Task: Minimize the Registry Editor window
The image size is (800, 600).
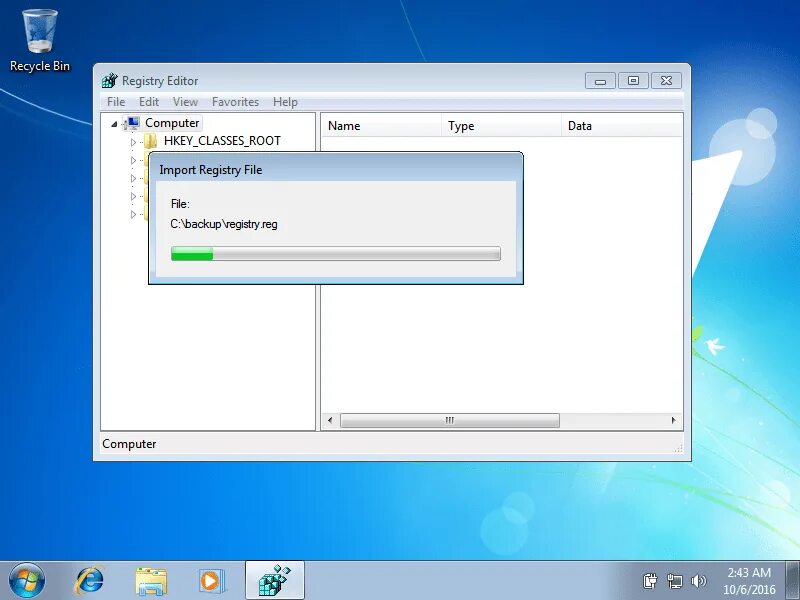Action: click(x=600, y=81)
